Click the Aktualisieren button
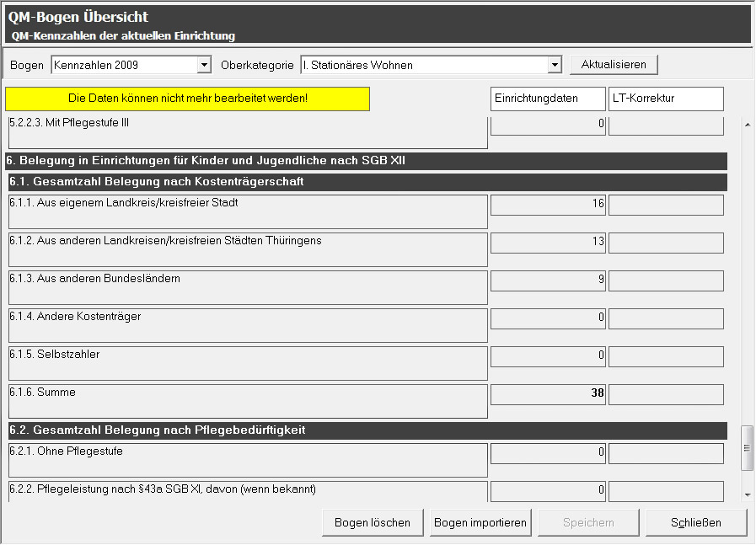This screenshot has width=756, height=545. 614,65
